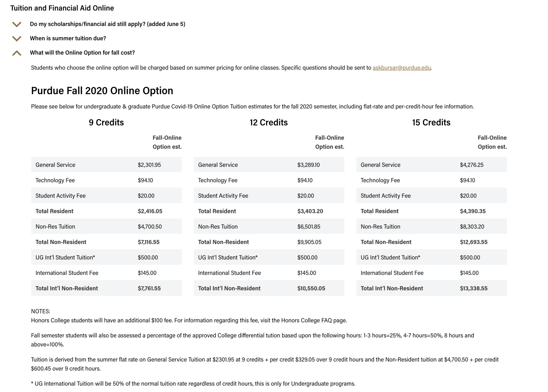The image size is (548, 392).
Task: Select the '12 Credits' table heading
Action: coord(268,123)
